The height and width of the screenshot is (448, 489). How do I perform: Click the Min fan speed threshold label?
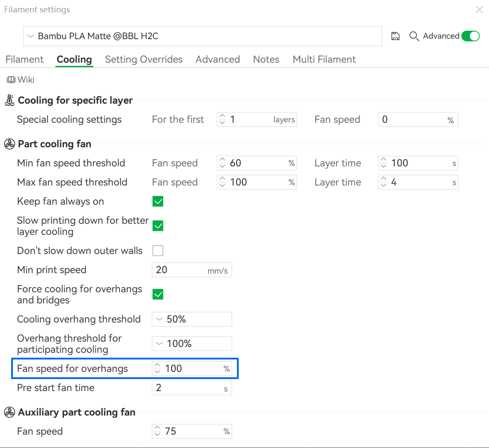(x=71, y=163)
